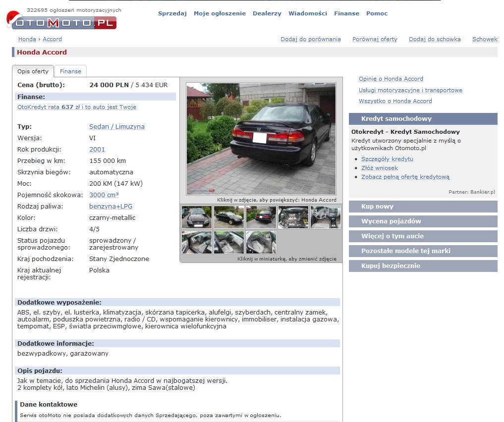The width and height of the screenshot is (504, 422).
Task: Select the steering wheel interior thumbnail
Action: point(325,217)
